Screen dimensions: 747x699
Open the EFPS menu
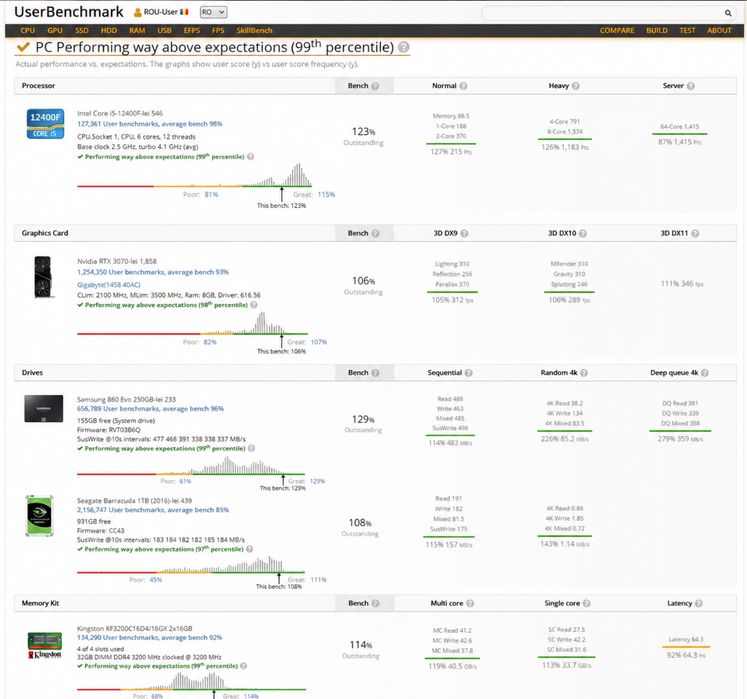tap(192, 30)
